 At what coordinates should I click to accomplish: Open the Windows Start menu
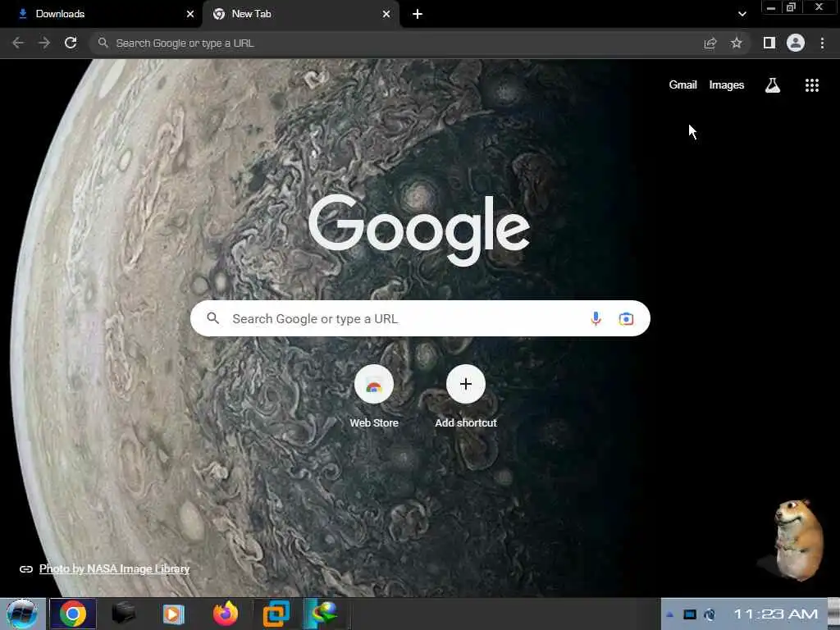coord(22,614)
